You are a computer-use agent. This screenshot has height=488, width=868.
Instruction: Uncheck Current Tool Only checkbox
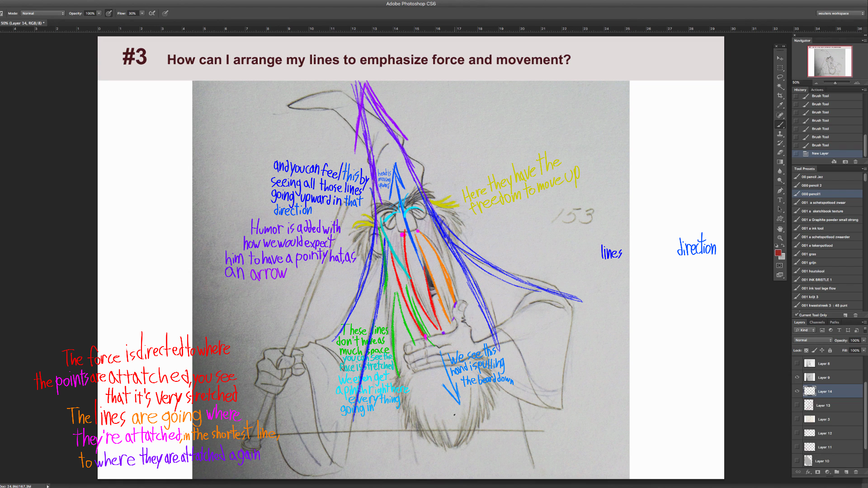(797, 314)
